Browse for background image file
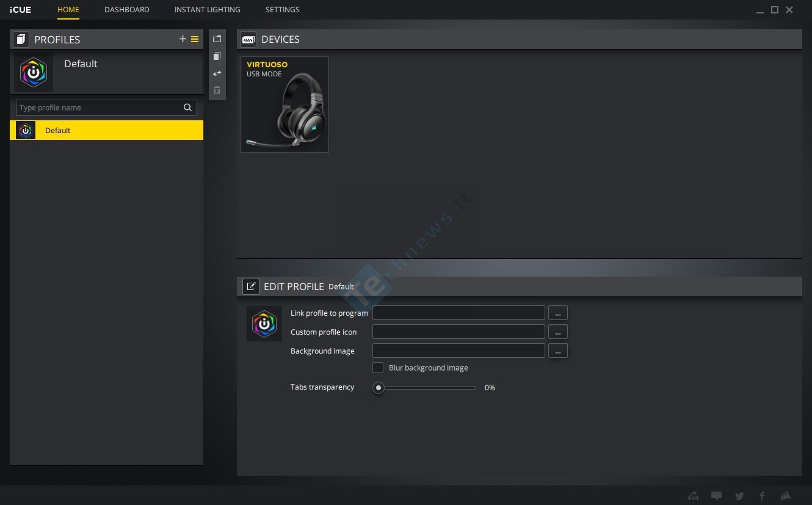 pos(558,351)
